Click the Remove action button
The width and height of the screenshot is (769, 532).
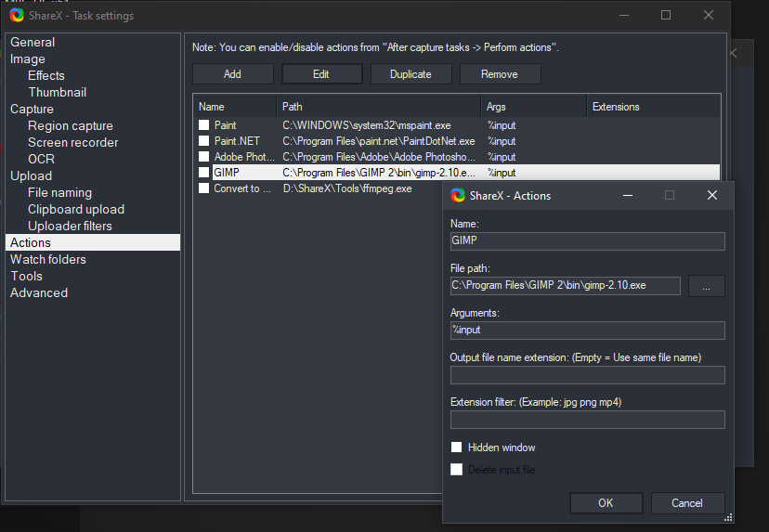(x=500, y=74)
